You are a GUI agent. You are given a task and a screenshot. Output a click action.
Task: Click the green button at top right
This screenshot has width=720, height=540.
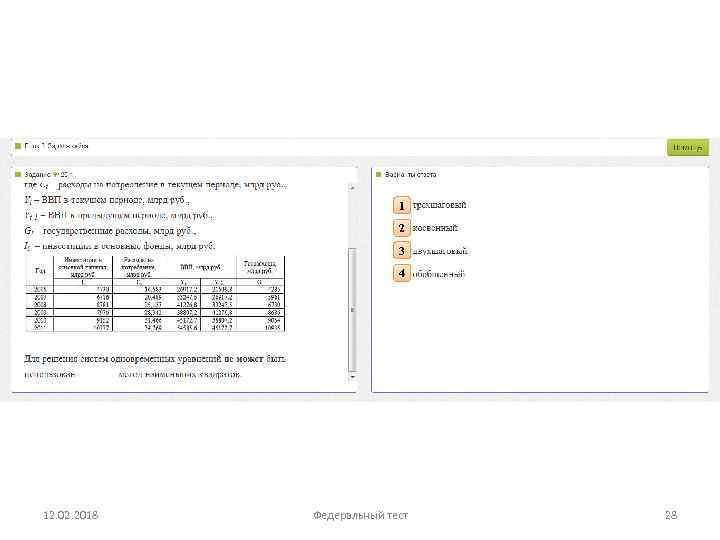pos(687,147)
